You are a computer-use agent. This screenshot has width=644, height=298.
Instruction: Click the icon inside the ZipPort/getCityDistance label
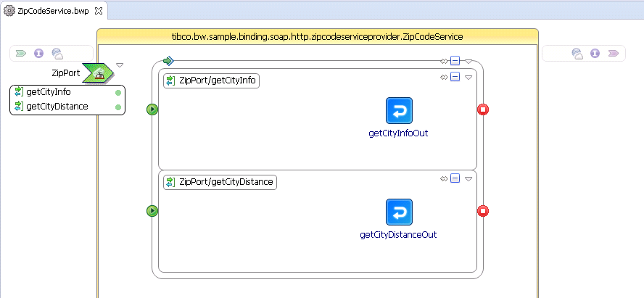(x=170, y=182)
